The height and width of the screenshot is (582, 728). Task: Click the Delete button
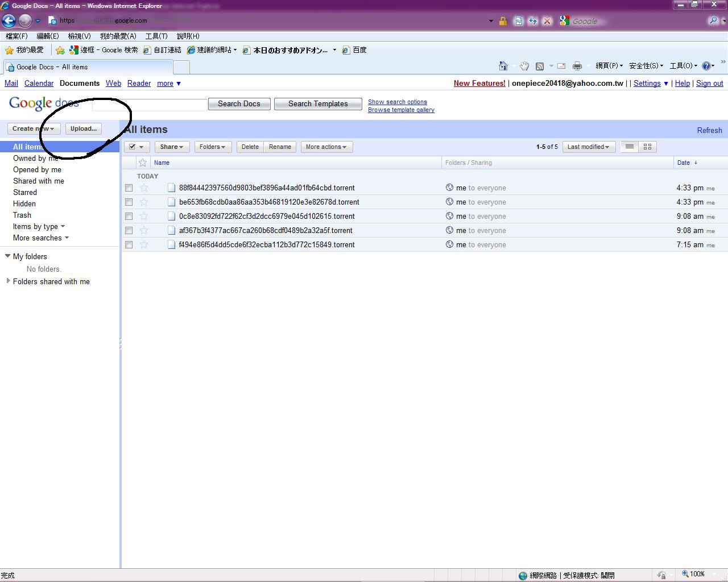(x=250, y=147)
